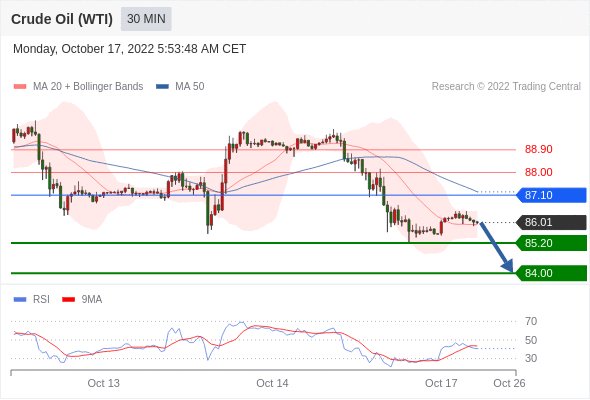The image size is (590, 400).
Task: Select the black 86.01 current price tag
Action: point(551,222)
